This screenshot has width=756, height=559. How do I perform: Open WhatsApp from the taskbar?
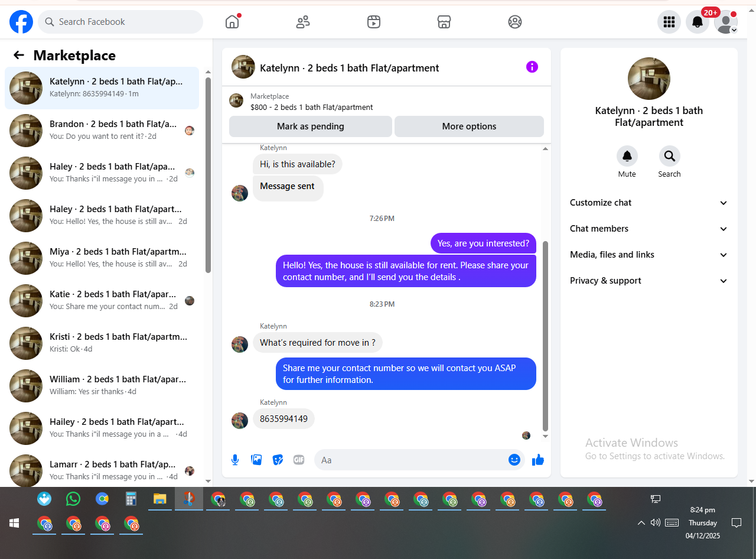click(73, 499)
